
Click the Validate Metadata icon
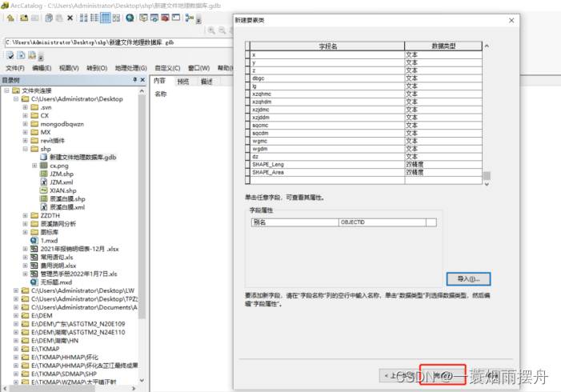coord(10,55)
